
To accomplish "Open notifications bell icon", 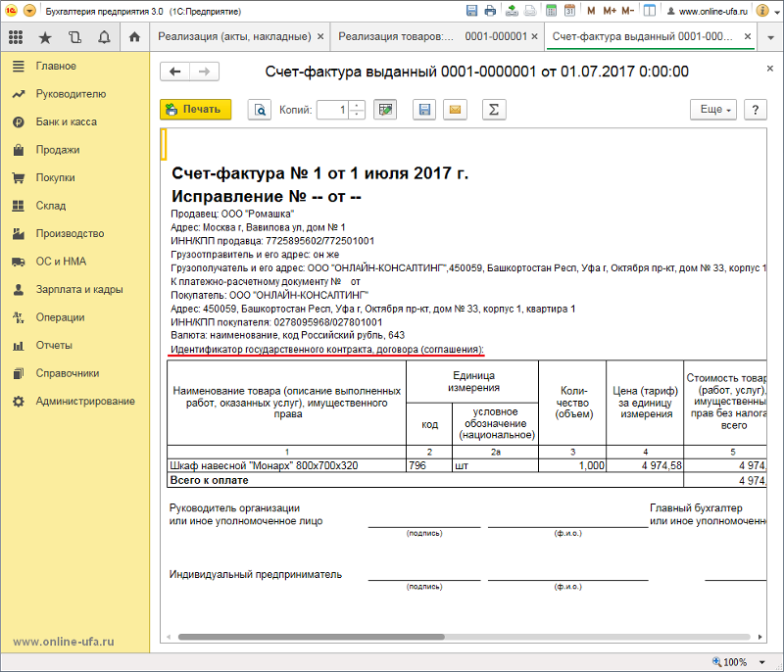I will pos(104,37).
